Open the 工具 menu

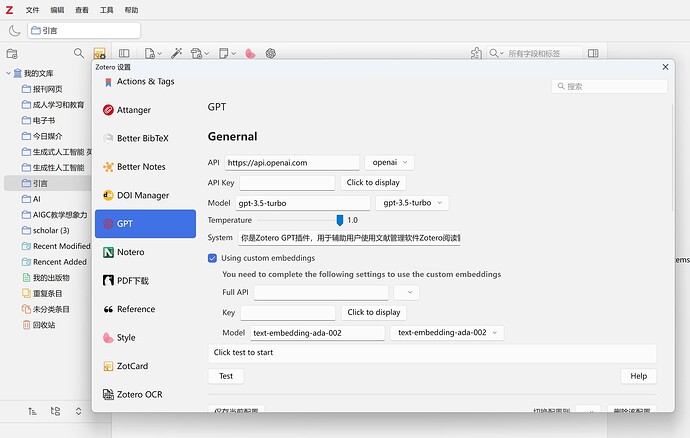click(x=106, y=10)
